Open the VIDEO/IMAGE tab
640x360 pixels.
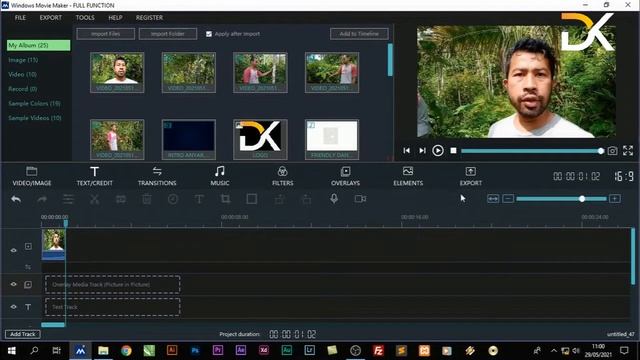click(x=32, y=176)
